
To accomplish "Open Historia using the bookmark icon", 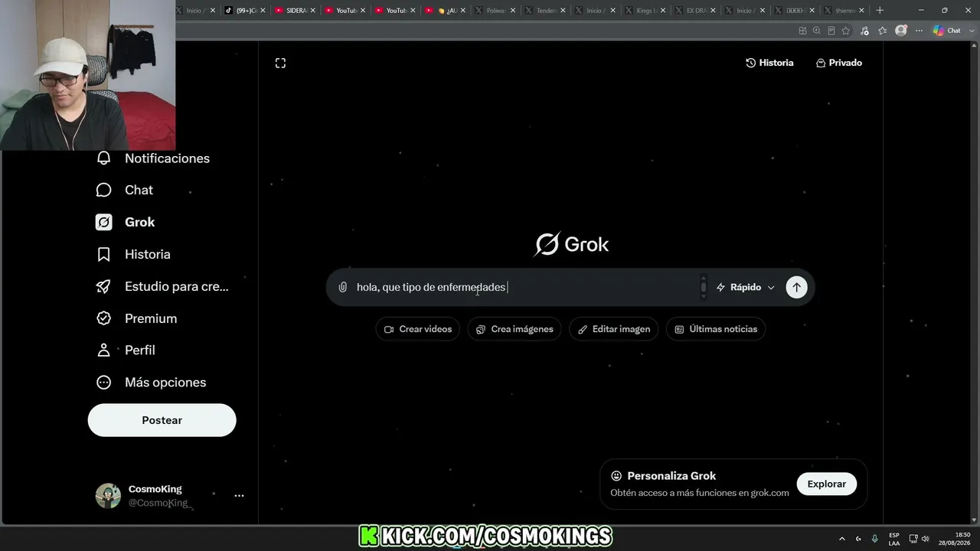I will pyautogui.click(x=103, y=254).
